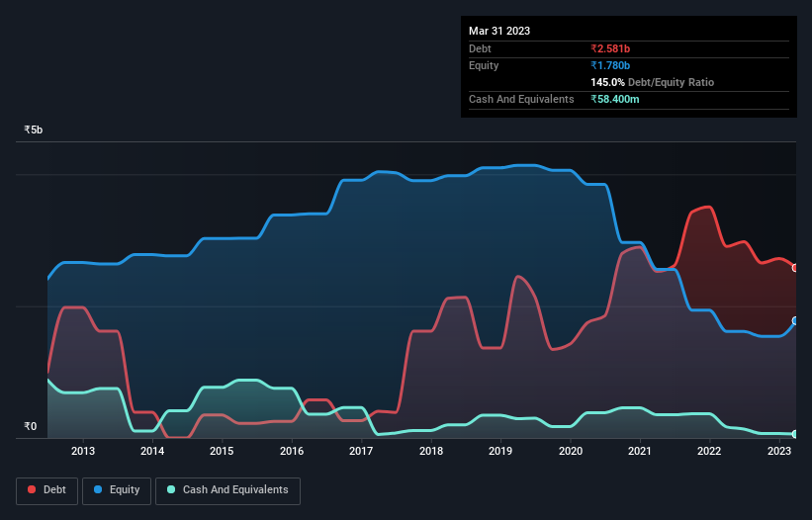Click Cash And Equivalents label in tooltip
Screen dimensions: 812x520
(521, 99)
